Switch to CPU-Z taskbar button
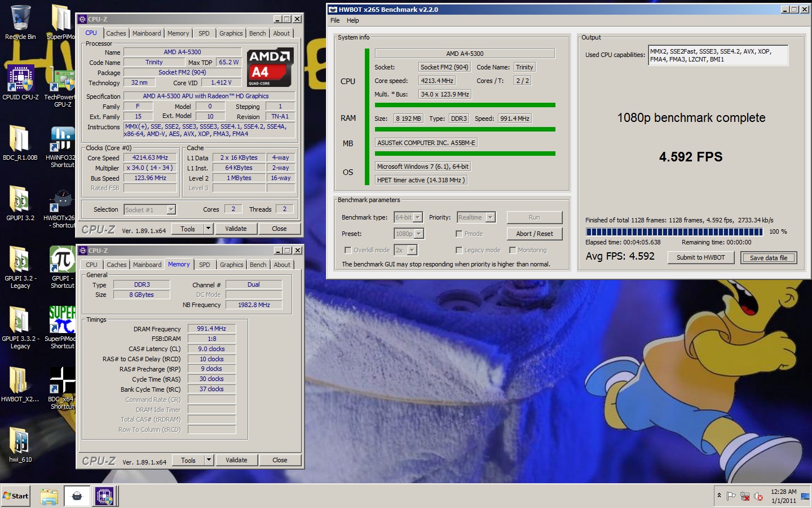The image size is (812, 508). pyautogui.click(x=104, y=496)
